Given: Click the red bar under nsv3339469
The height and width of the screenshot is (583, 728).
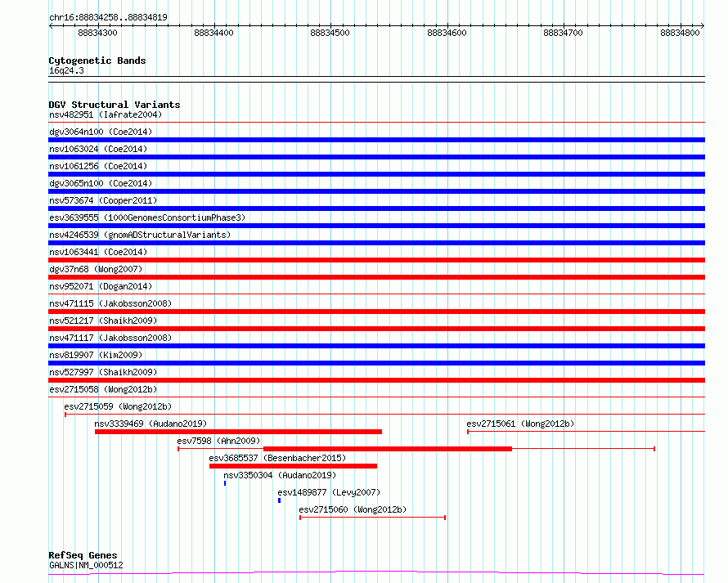Looking at the screenshot, I should click(x=238, y=432).
